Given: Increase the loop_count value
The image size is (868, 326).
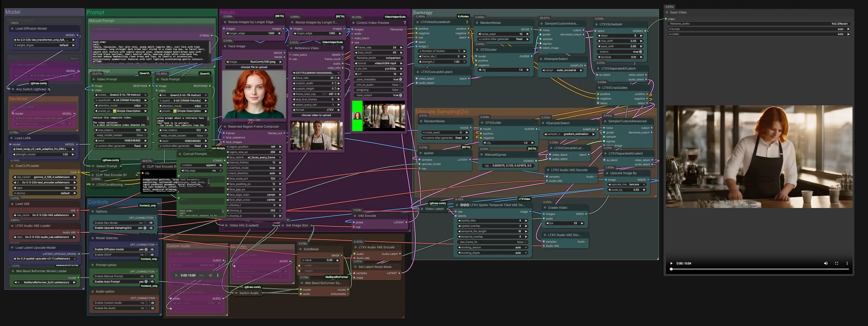Looking at the screenshot, I should point(401,53).
